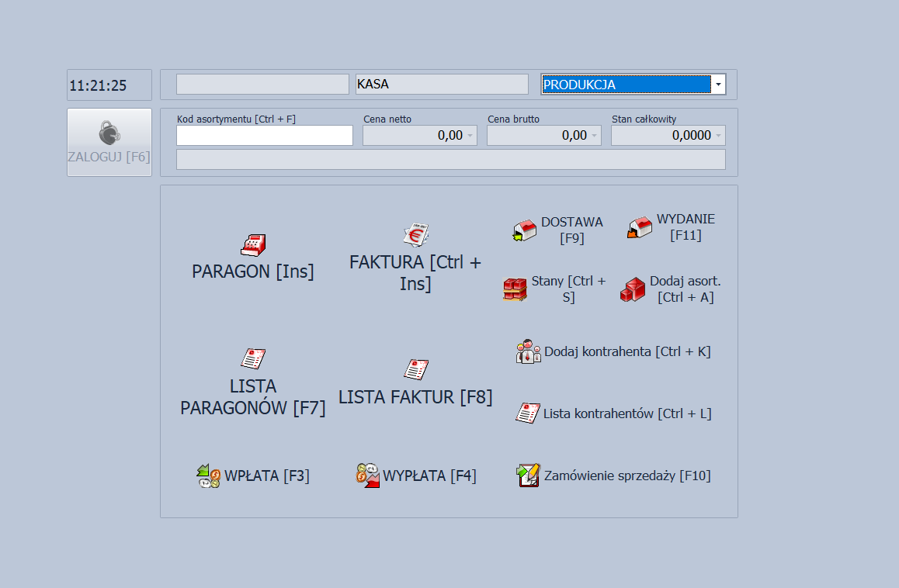
Task: Click the Stan całkowity 0,0000 field
Action: pos(668,136)
